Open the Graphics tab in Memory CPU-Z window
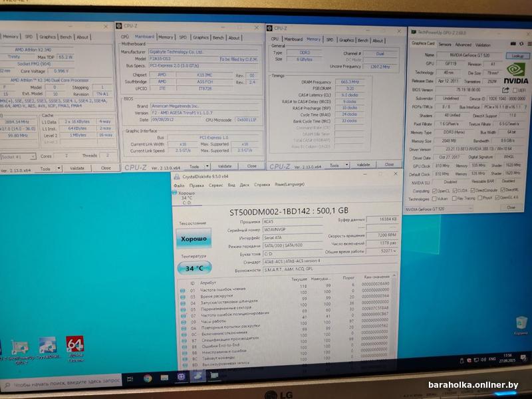 click(x=346, y=40)
